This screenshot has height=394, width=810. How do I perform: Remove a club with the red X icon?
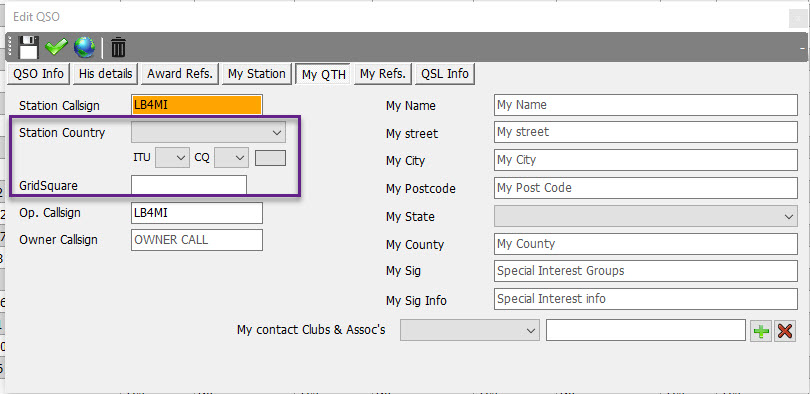coord(785,331)
